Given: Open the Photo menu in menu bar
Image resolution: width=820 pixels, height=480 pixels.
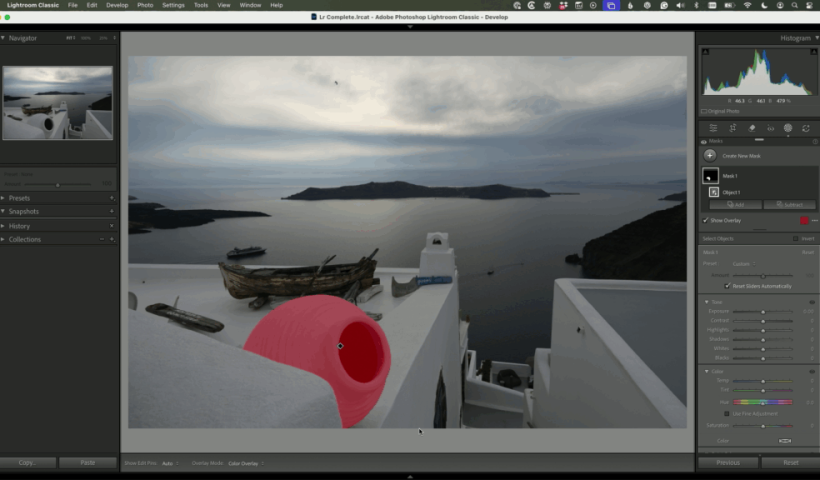Looking at the screenshot, I should tap(145, 5).
